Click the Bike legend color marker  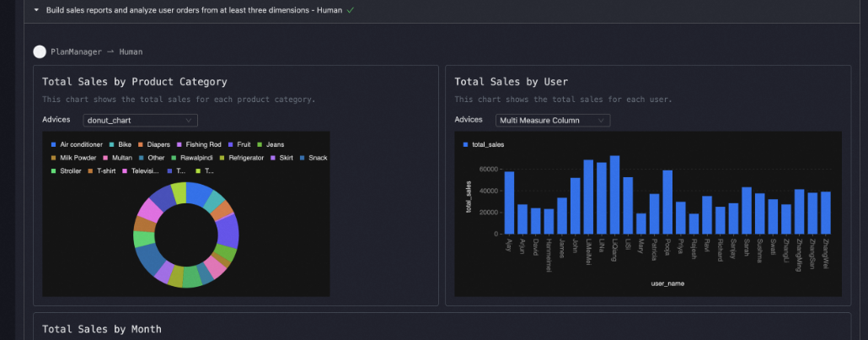click(x=113, y=144)
